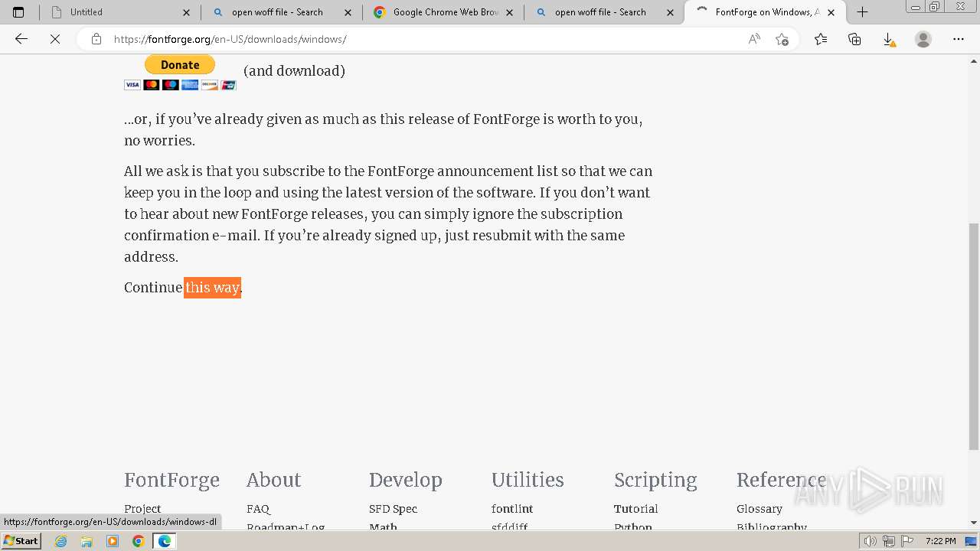Stop loading the page

click(55, 39)
